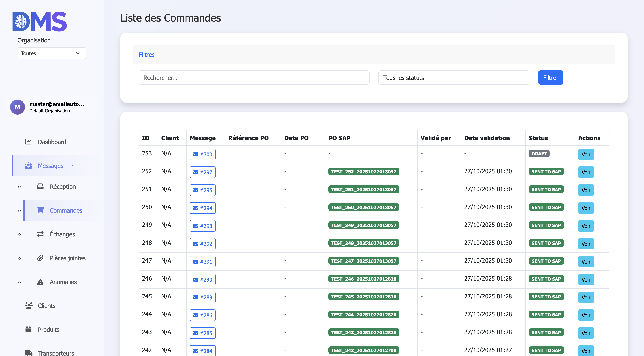Click the master user avatar
Screen dimensions: 644x356
(17, 107)
